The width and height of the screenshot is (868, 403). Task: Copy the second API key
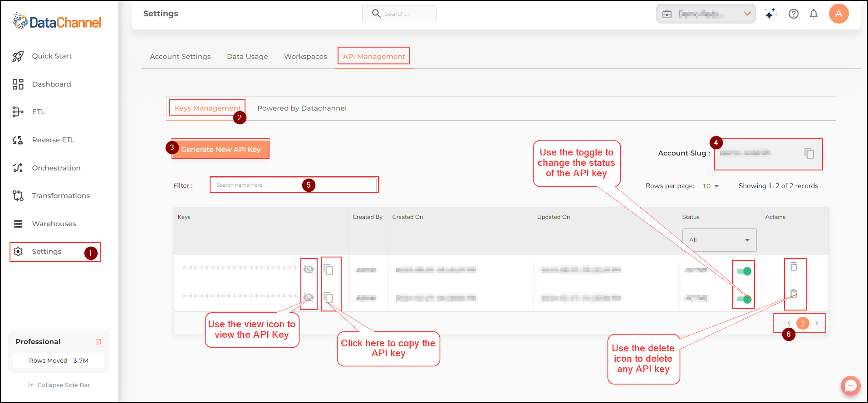click(x=329, y=298)
